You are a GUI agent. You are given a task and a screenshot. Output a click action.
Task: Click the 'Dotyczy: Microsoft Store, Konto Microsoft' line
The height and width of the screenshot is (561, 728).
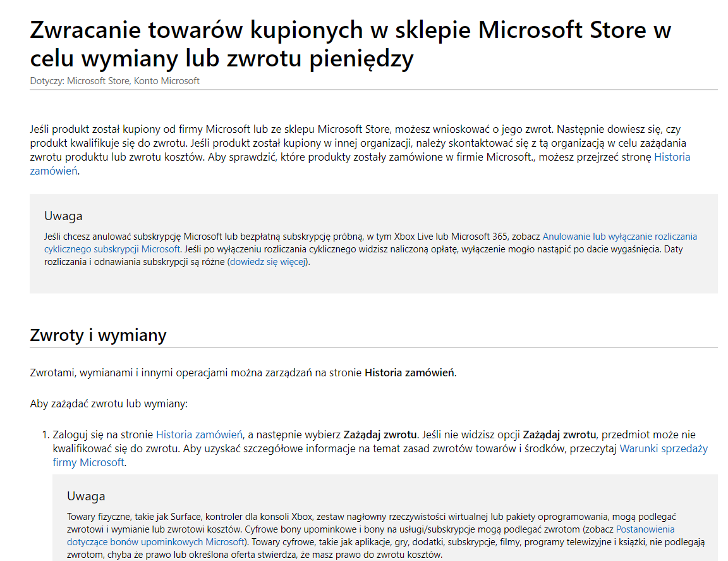(x=114, y=81)
